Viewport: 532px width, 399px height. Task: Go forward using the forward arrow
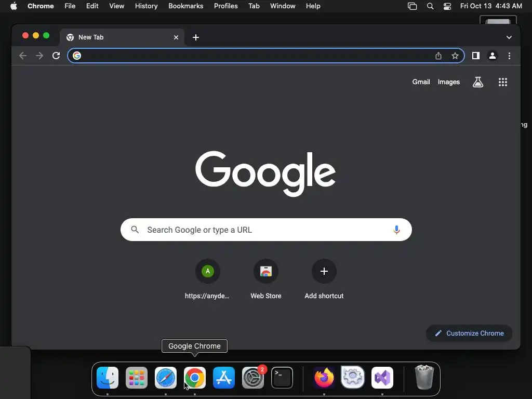[39, 56]
